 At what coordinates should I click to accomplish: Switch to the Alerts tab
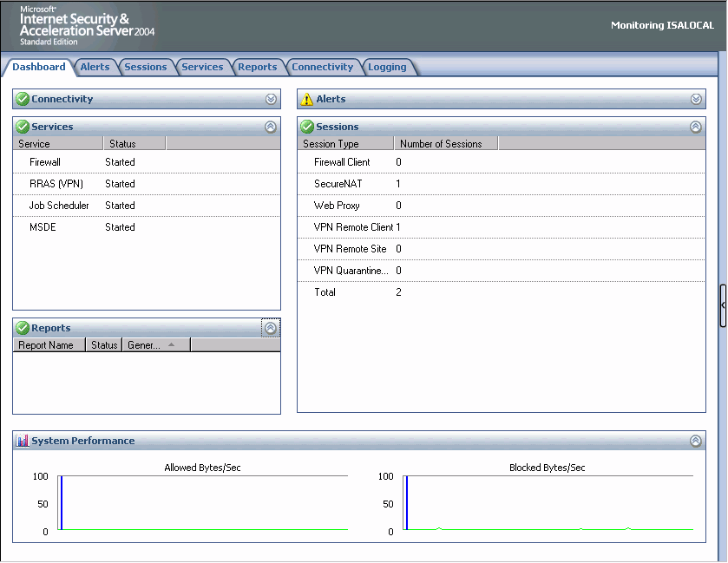(x=95, y=67)
